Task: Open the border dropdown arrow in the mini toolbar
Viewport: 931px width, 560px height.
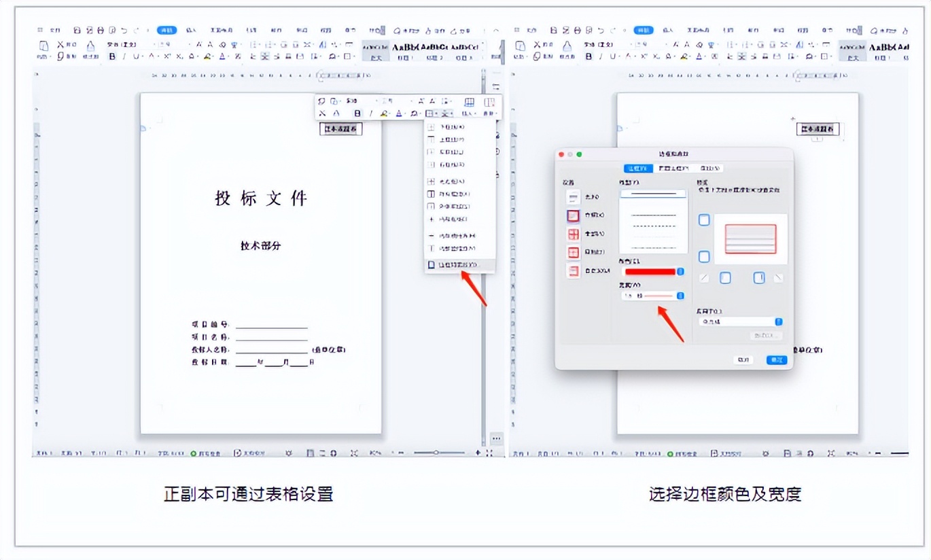Action: (x=437, y=113)
